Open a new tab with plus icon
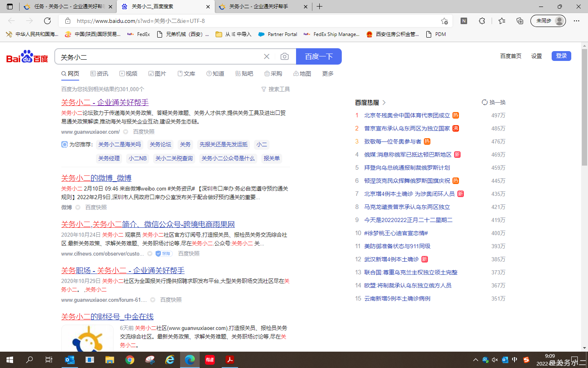The height and width of the screenshot is (368, 588). coord(319,7)
